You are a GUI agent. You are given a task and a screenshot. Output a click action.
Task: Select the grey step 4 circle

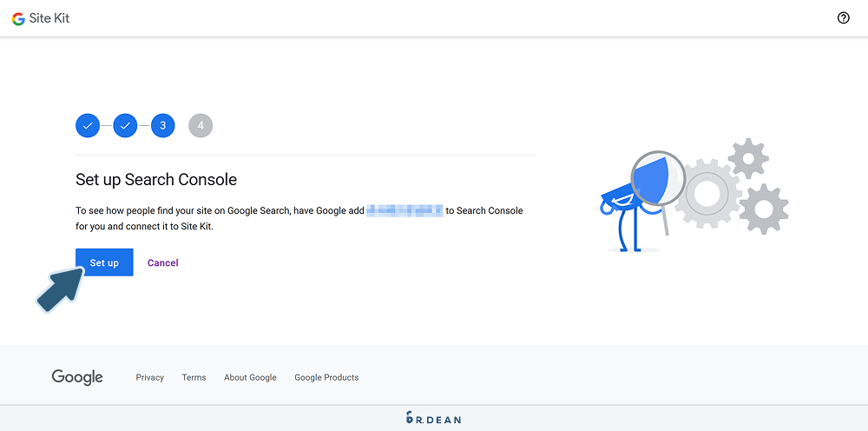[x=201, y=126]
